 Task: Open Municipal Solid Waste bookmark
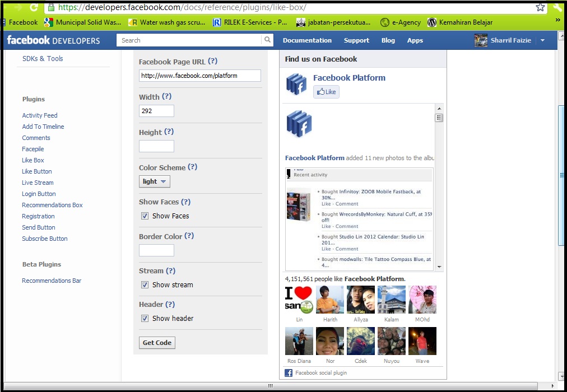(82, 22)
